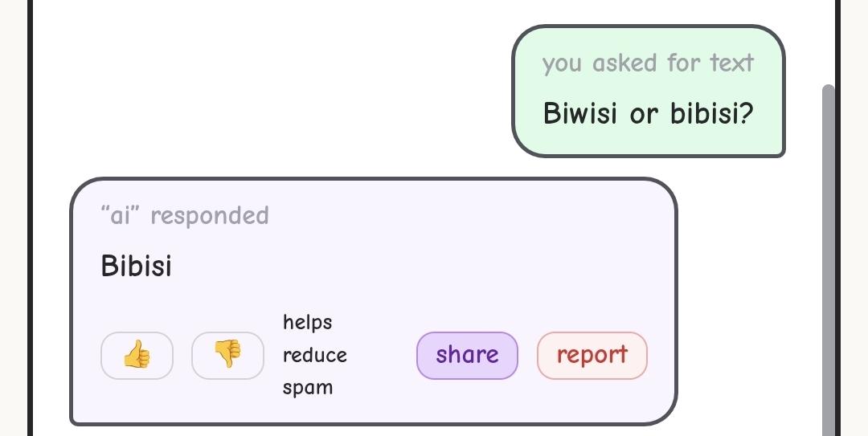Click the "Biwisi or bibisi?" message text
Image resolution: width=868 pixels, height=436 pixels.
(x=648, y=114)
